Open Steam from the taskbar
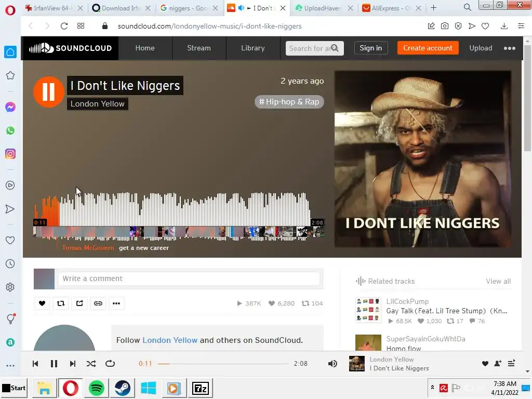This screenshot has height=399, width=532. 123,388
